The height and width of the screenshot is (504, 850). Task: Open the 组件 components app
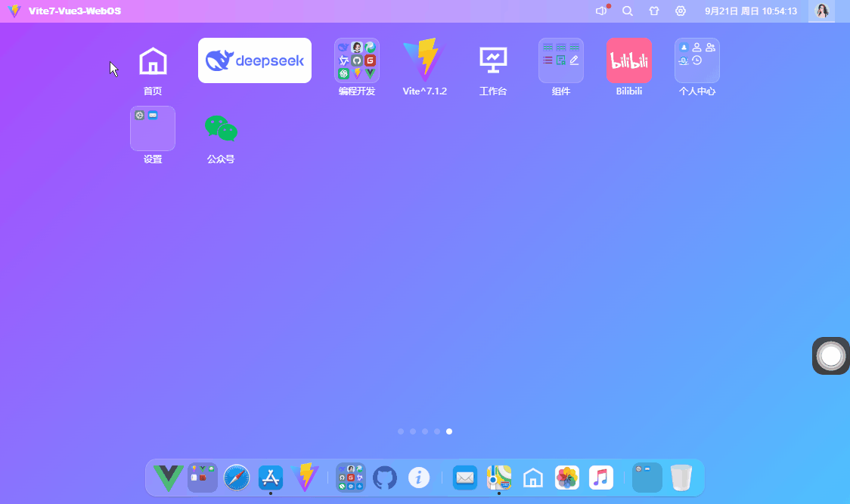coord(560,60)
